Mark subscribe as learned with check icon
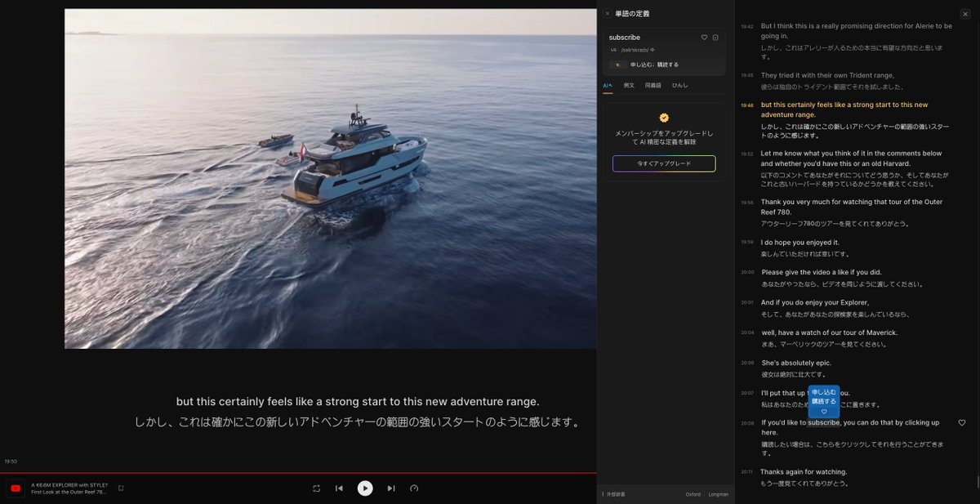The image size is (980, 504). (715, 38)
